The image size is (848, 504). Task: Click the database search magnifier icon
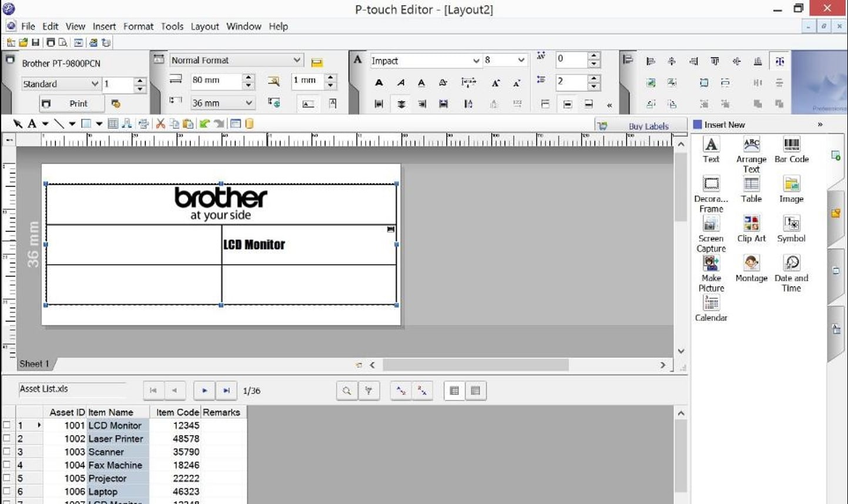pyautogui.click(x=347, y=391)
